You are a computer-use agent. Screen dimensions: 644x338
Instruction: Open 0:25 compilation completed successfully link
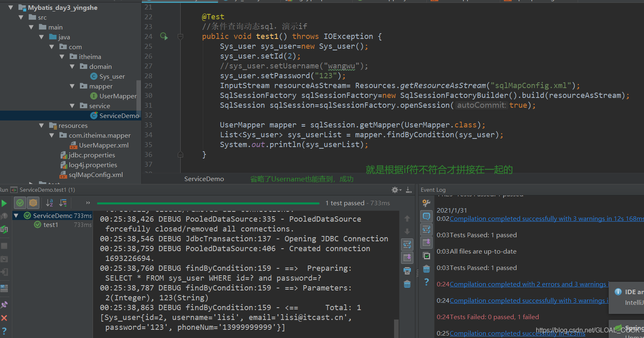(x=517, y=333)
